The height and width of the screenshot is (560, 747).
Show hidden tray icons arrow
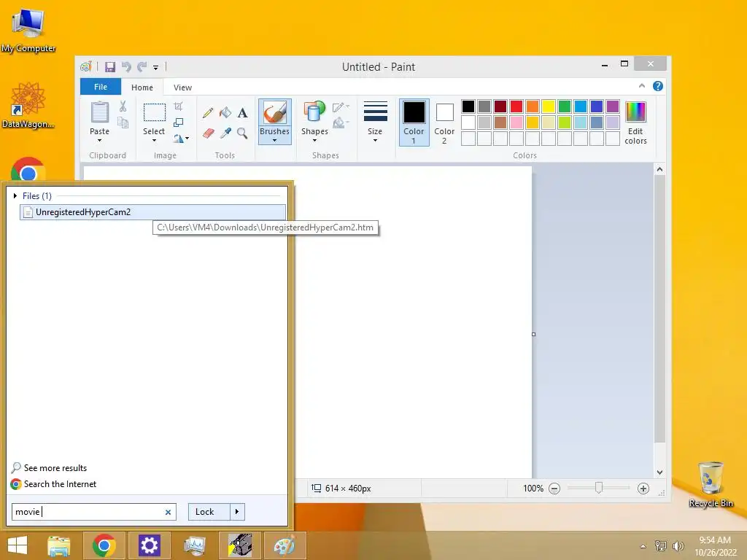point(643,546)
